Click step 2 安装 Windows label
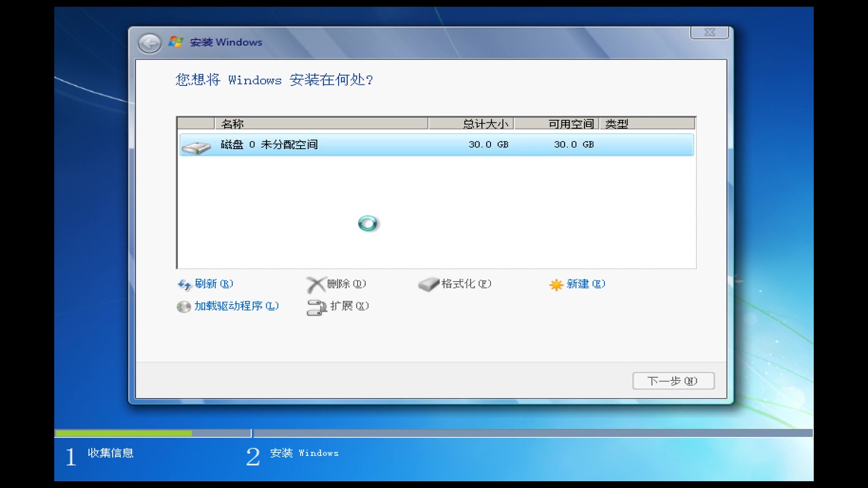 point(304,453)
